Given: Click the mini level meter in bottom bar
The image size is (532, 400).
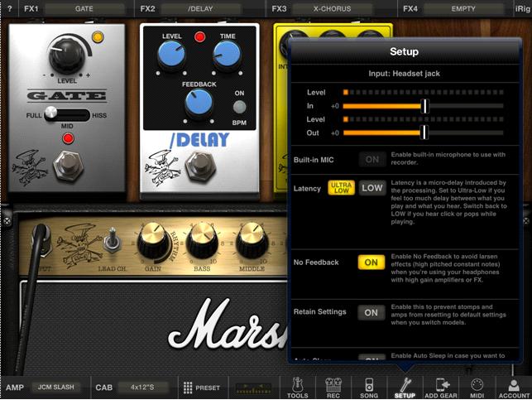Looking at the screenshot, I should pos(253,388).
